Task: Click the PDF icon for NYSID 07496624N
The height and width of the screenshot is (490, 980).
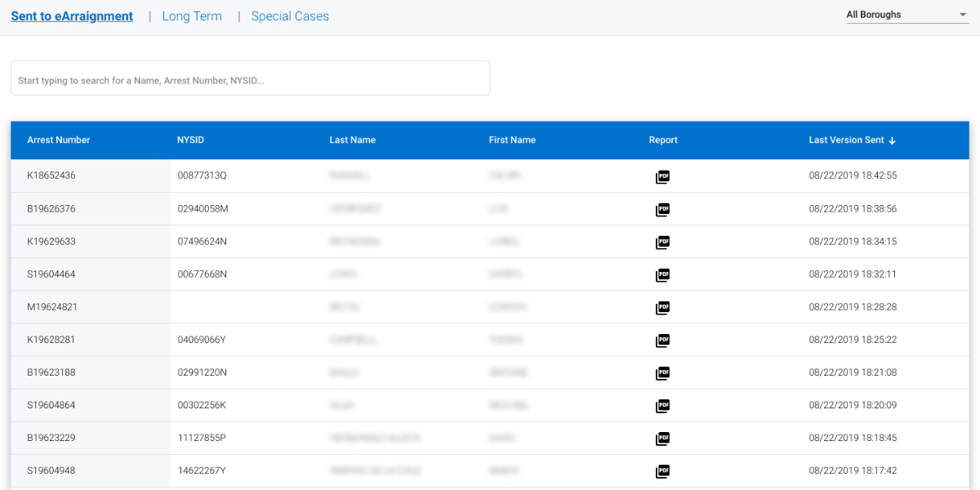Action: coord(662,242)
